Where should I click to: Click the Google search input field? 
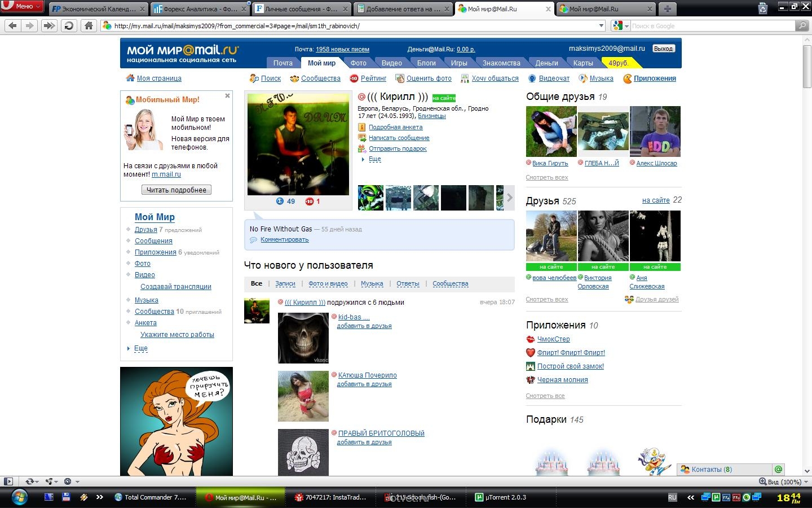712,25
